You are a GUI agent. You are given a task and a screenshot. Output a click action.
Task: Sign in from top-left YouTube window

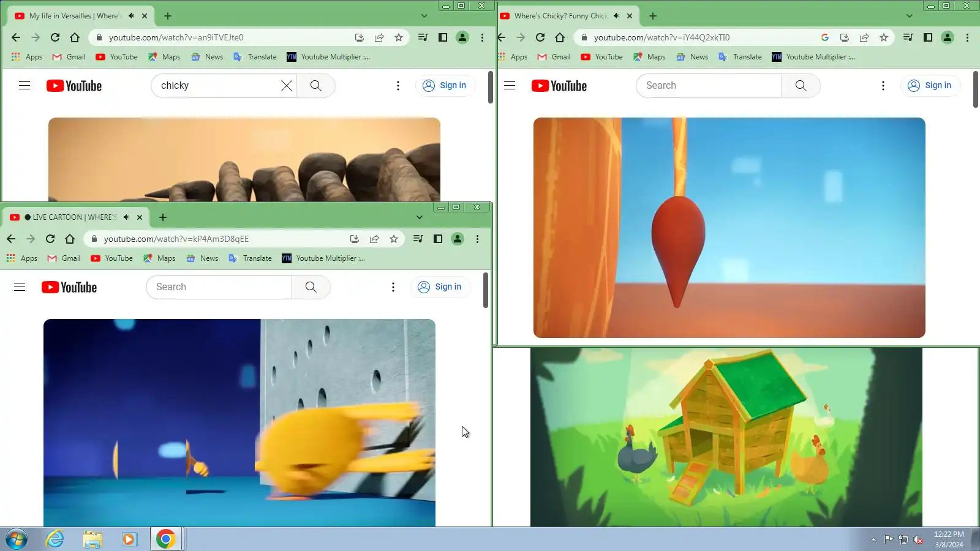[x=445, y=86]
